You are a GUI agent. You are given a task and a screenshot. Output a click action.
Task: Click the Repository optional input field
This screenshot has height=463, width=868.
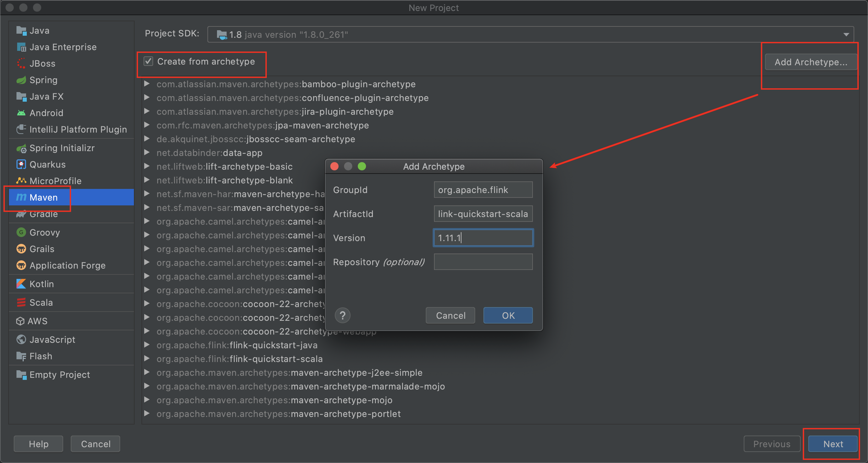[x=483, y=262]
